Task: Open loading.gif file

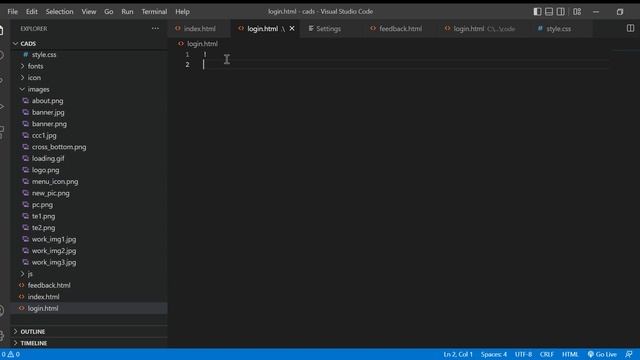Action: pos(48,158)
